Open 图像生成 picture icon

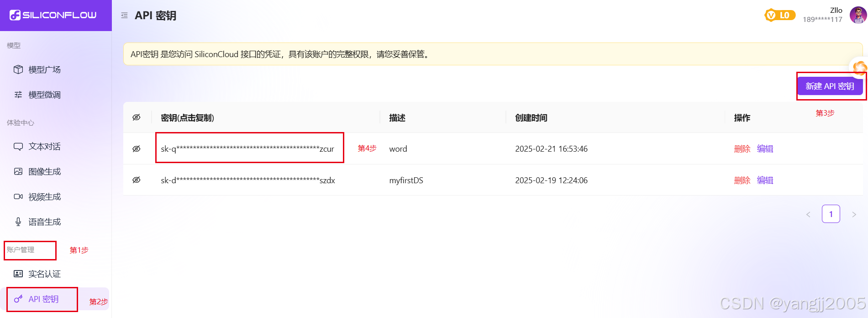tap(18, 171)
